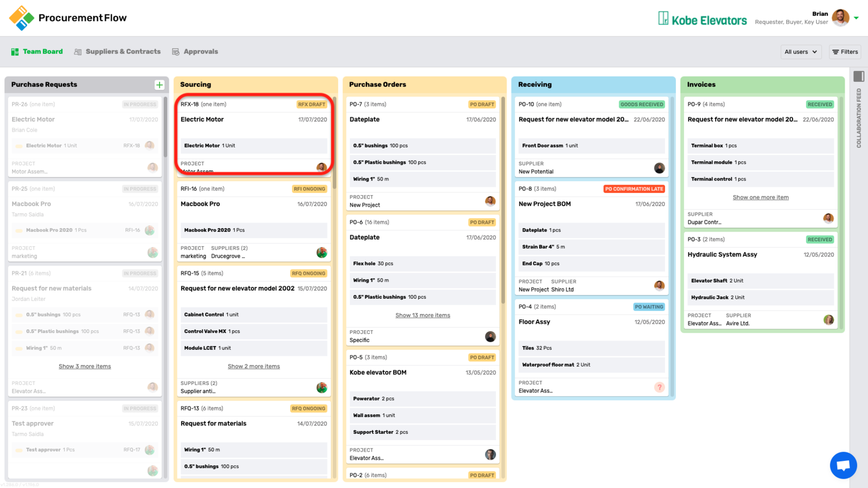
Task: Open the All users dropdown
Action: click(801, 52)
